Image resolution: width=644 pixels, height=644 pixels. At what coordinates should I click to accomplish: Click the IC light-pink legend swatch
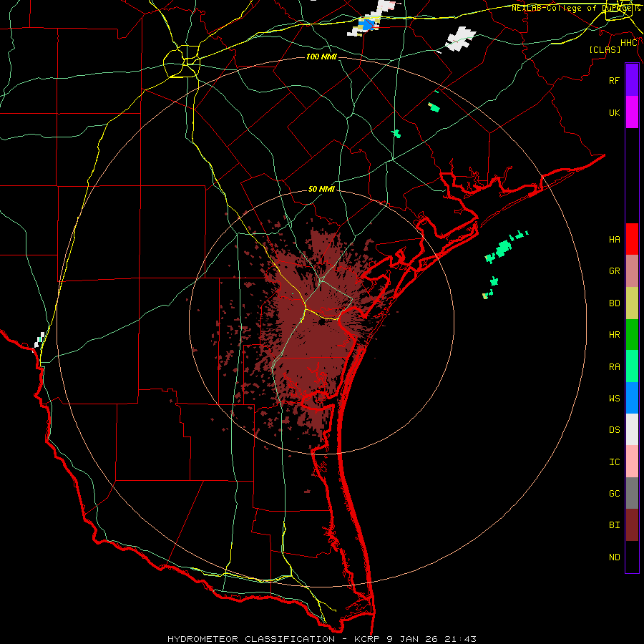pyautogui.click(x=632, y=462)
